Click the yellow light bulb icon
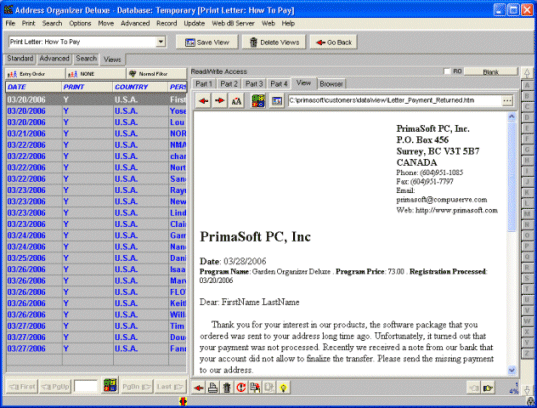The image size is (537, 408). pyautogui.click(x=283, y=388)
